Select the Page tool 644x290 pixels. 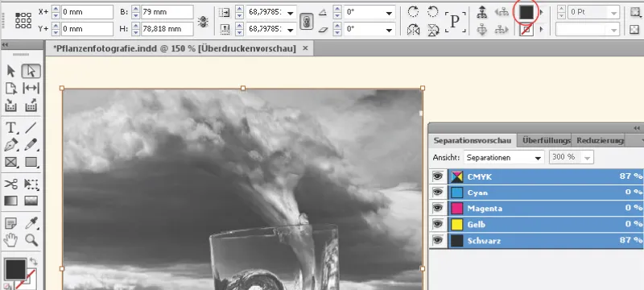(11, 88)
